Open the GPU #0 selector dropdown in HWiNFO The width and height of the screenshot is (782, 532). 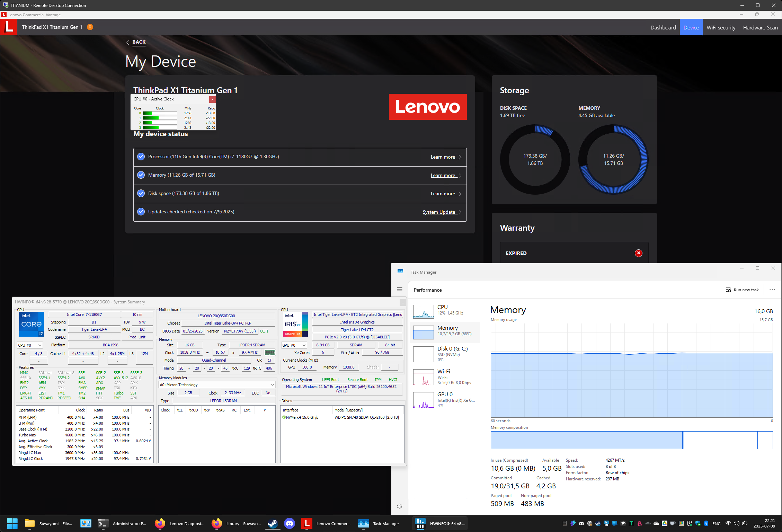point(294,345)
